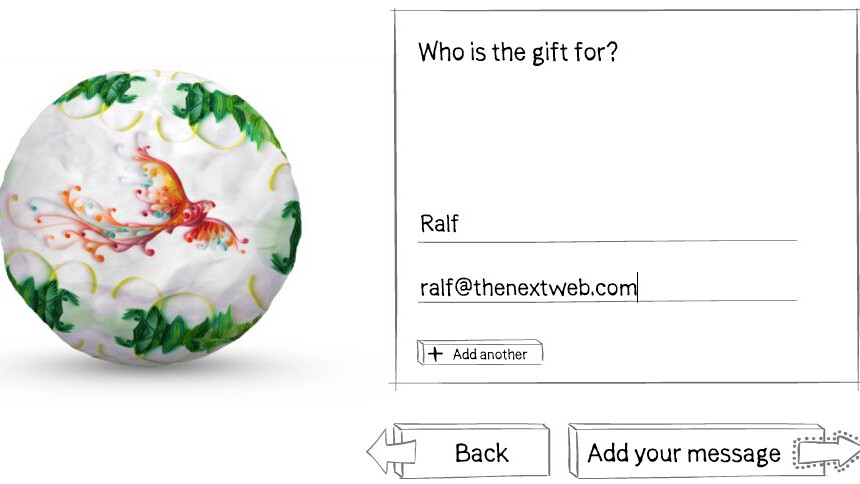This screenshot has width=860, height=484.
Task: Click the green leaf on ball's right edge
Action: point(288,236)
